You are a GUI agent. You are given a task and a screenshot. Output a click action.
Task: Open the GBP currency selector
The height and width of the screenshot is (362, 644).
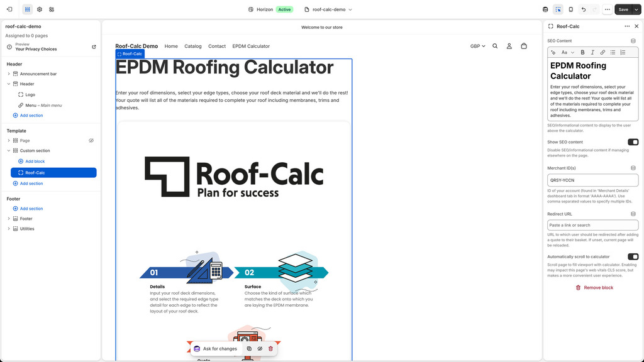(x=478, y=46)
